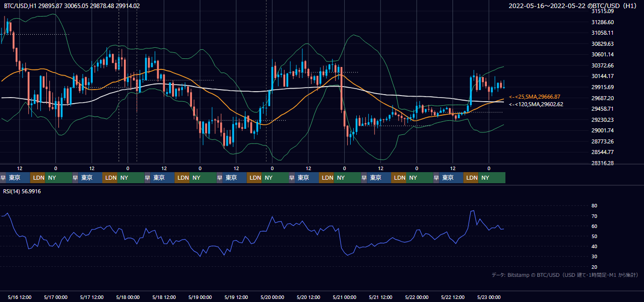Image resolution: width=644 pixels, height=302 pixels.
Task: Click the 5/23 00:00 time axis label
Action: (x=489, y=297)
